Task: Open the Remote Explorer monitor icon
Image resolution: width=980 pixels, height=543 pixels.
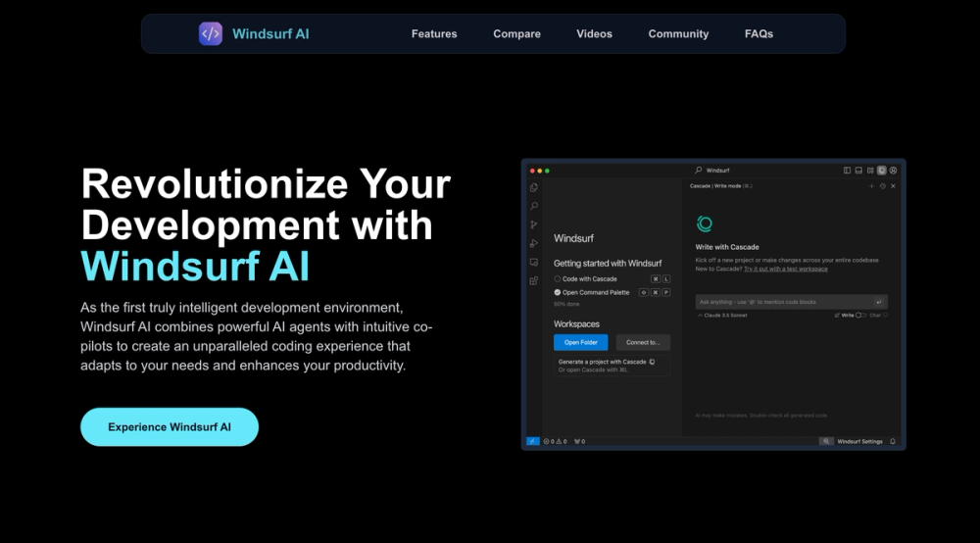Action: click(x=534, y=263)
